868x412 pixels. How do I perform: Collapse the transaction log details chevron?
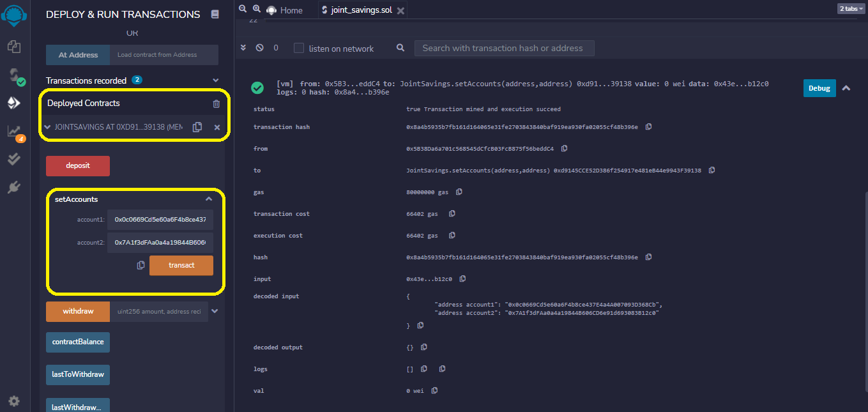pos(846,88)
